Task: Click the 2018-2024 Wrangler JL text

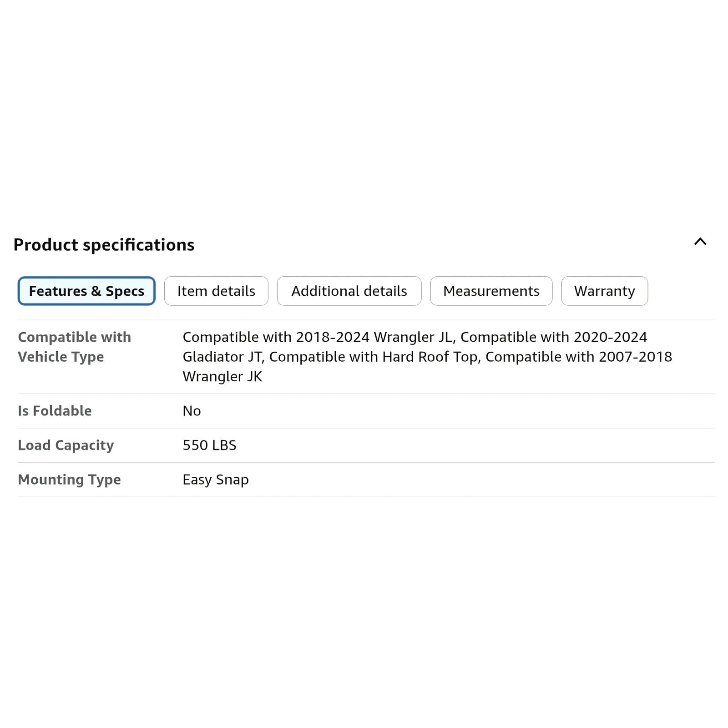Action: (x=374, y=337)
